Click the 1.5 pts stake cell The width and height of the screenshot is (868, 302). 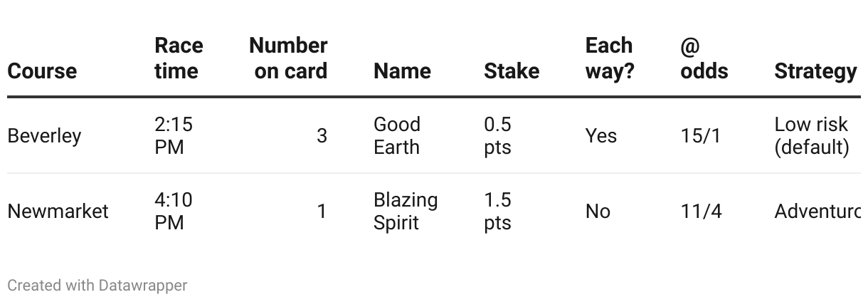click(497, 212)
